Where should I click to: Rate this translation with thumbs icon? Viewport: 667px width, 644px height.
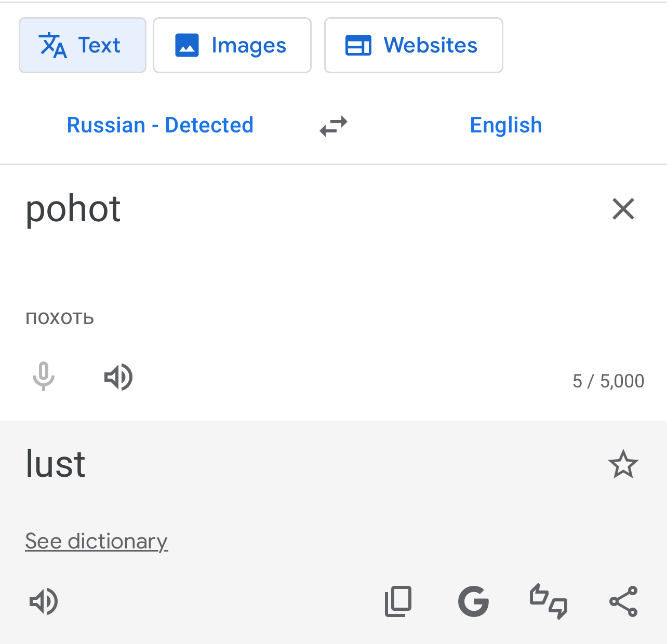pyautogui.click(x=548, y=601)
